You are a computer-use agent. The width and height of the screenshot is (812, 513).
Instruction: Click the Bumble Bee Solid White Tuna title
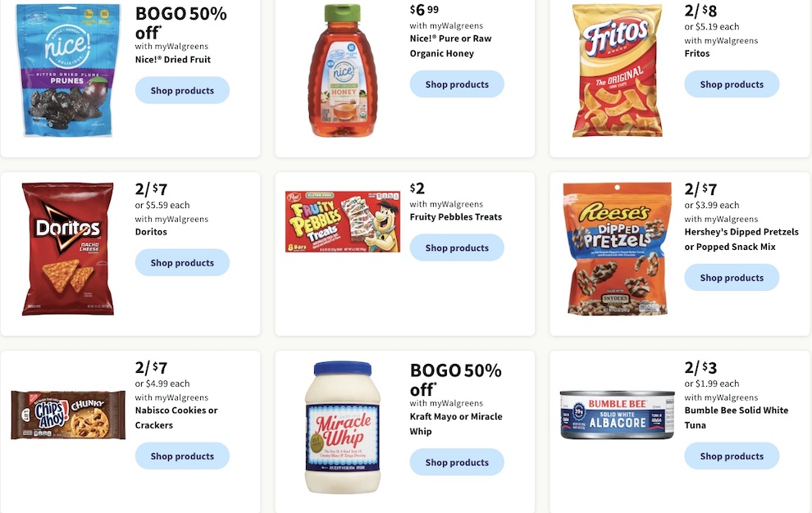click(736, 418)
